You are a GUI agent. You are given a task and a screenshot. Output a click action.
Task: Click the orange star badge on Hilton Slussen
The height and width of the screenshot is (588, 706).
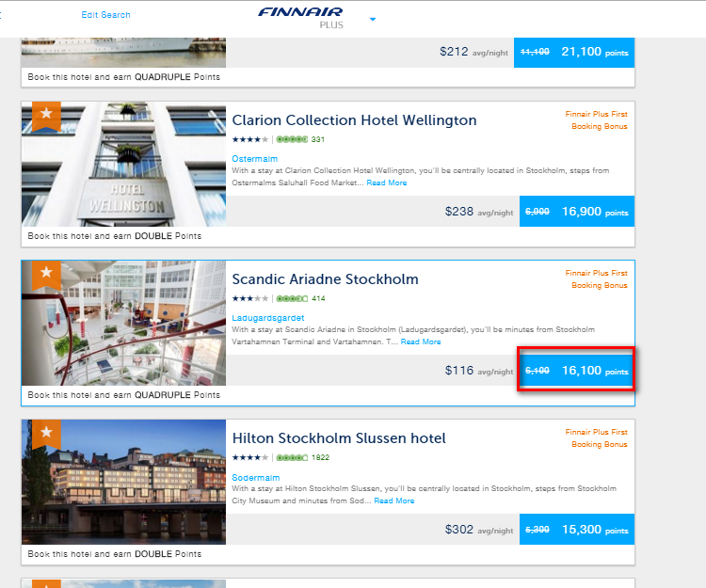[x=46, y=435]
